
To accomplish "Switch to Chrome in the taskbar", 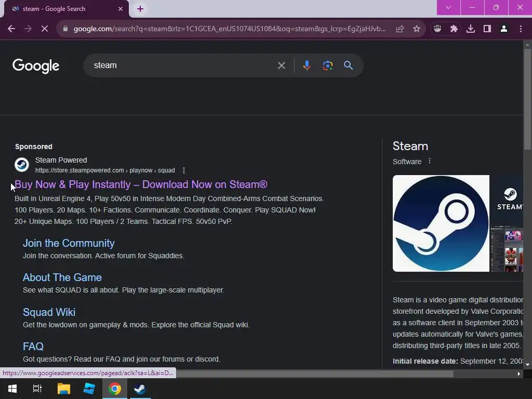I will (x=115, y=389).
